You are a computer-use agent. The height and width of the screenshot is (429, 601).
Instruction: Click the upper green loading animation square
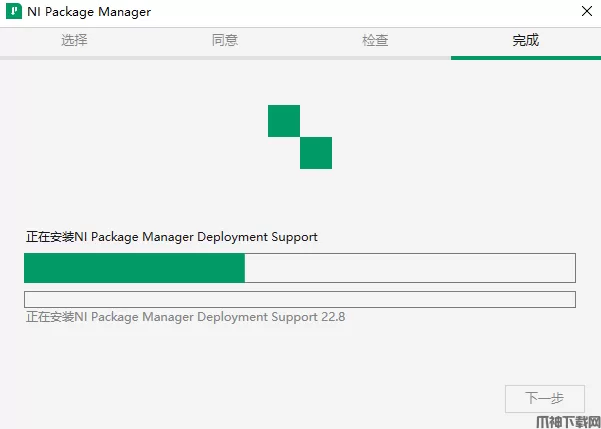tap(284, 120)
